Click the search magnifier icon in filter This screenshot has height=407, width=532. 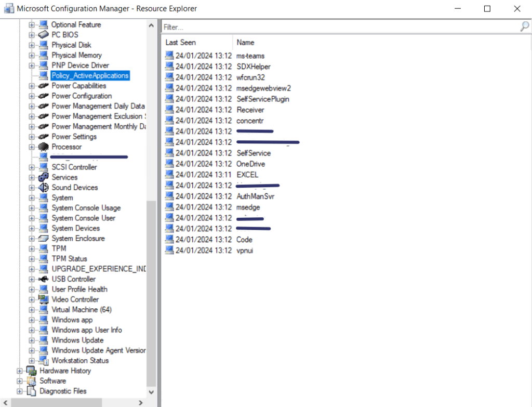525,27
